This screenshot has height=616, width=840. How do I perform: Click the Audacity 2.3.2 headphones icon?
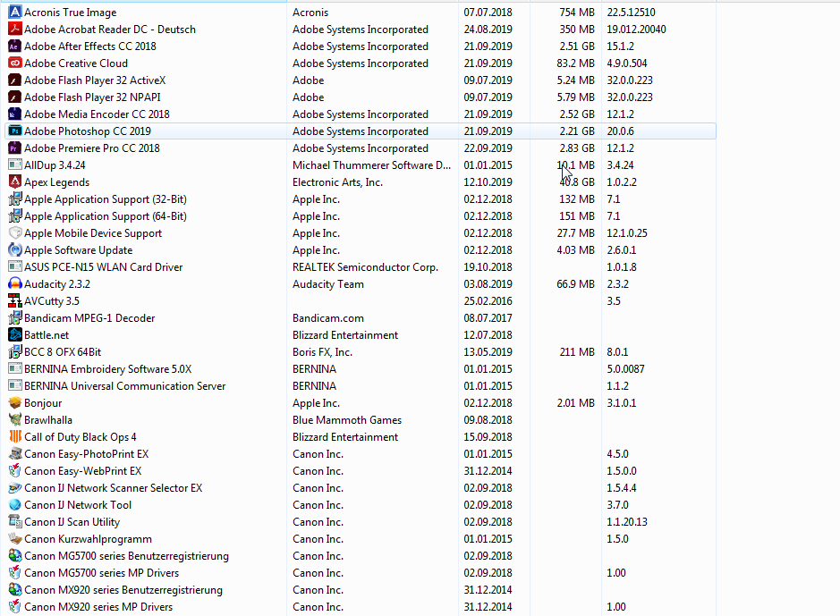tap(15, 284)
